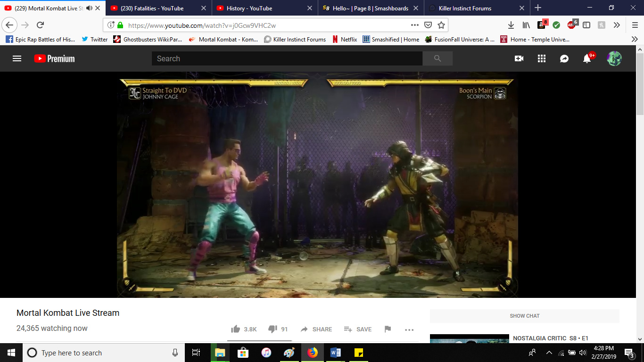Open Smashified | Home bookmark

(391, 40)
